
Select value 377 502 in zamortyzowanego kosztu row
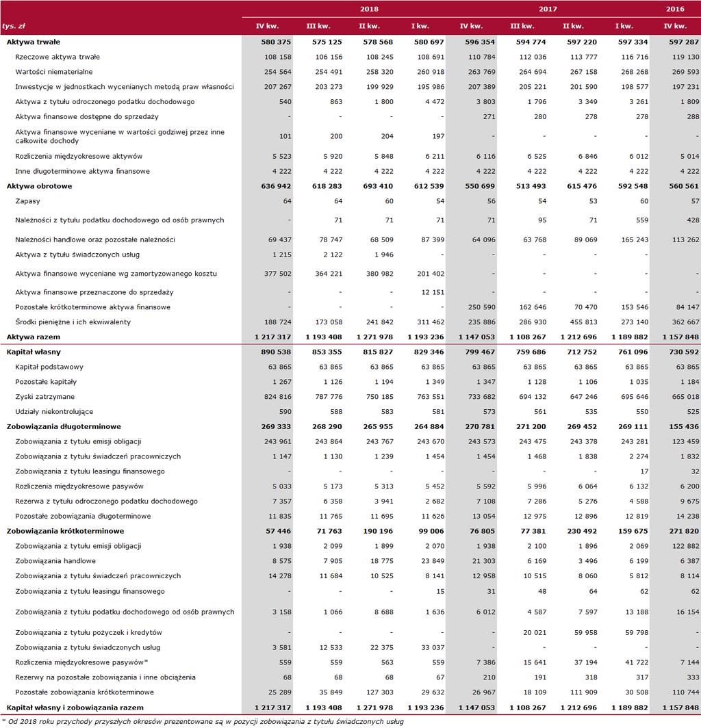[x=278, y=274]
